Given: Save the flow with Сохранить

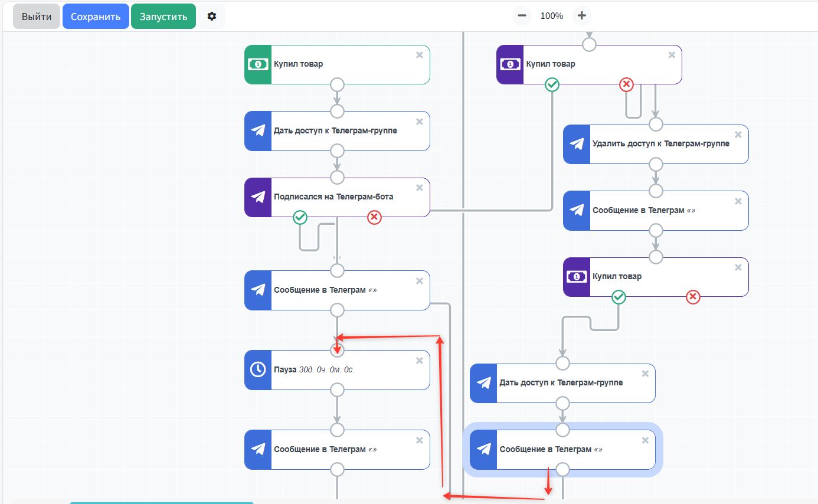Looking at the screenshot, I should pyautogui.click(x=96, y=17).
